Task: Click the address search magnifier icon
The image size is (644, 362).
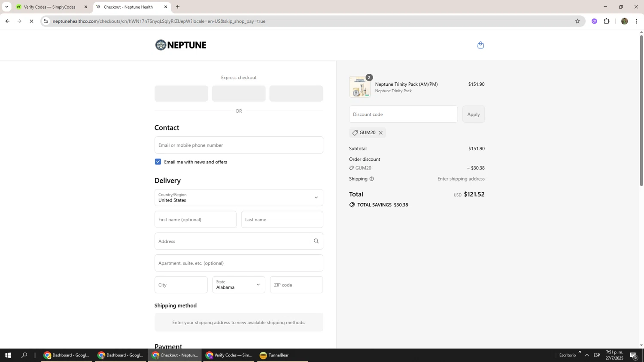Action: 316,241
